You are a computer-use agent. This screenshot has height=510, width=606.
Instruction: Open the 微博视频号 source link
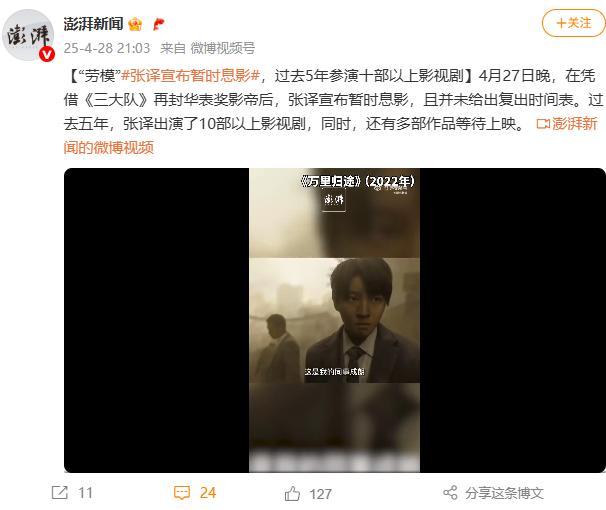[223, 48]
